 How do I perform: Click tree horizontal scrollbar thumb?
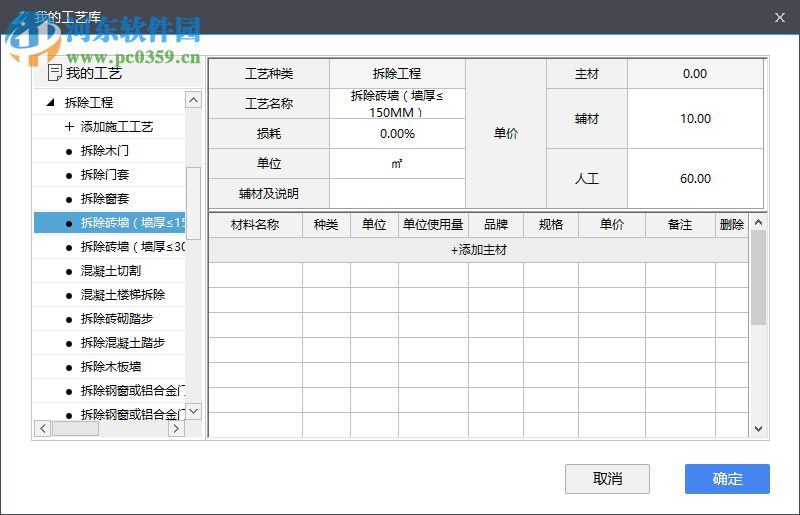75,428
